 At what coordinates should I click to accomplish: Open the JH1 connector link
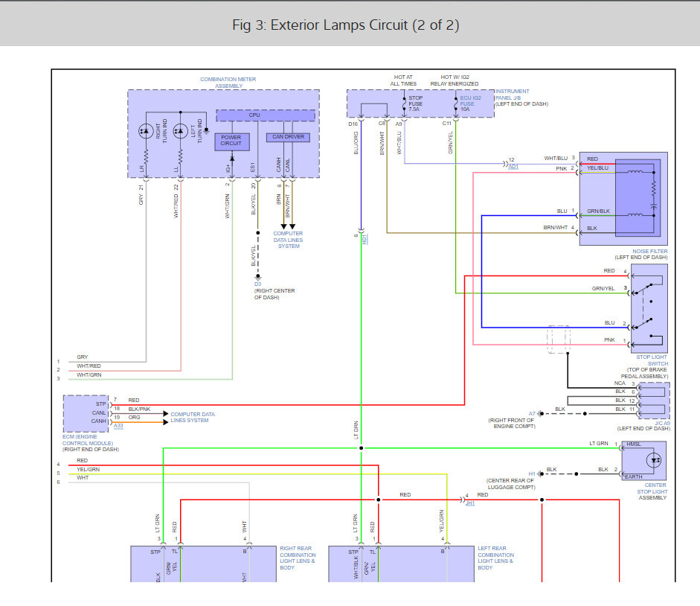click(x=470, y=503)
